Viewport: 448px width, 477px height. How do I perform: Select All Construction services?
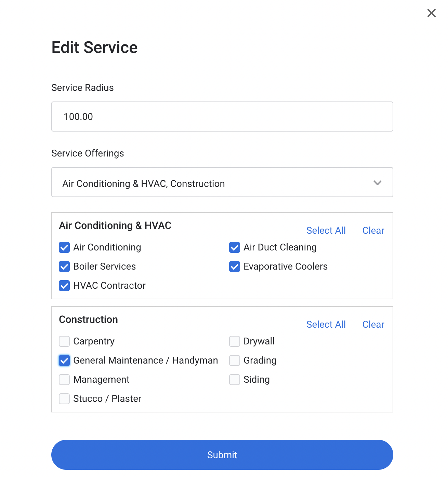click(326, 325)
